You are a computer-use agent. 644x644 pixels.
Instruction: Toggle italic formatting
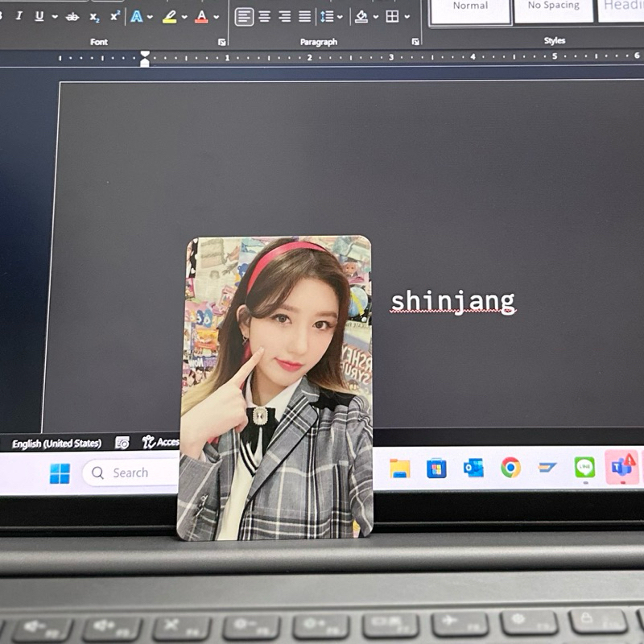[19, 16]
